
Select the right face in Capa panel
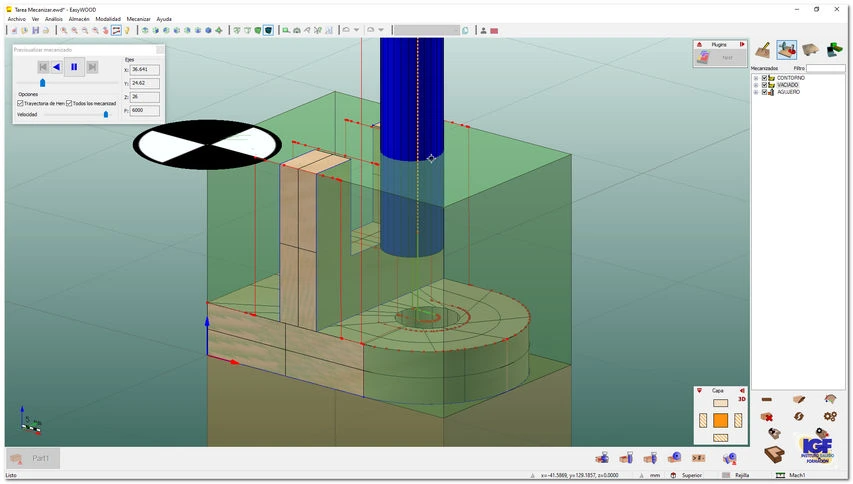tap(738, 420)
